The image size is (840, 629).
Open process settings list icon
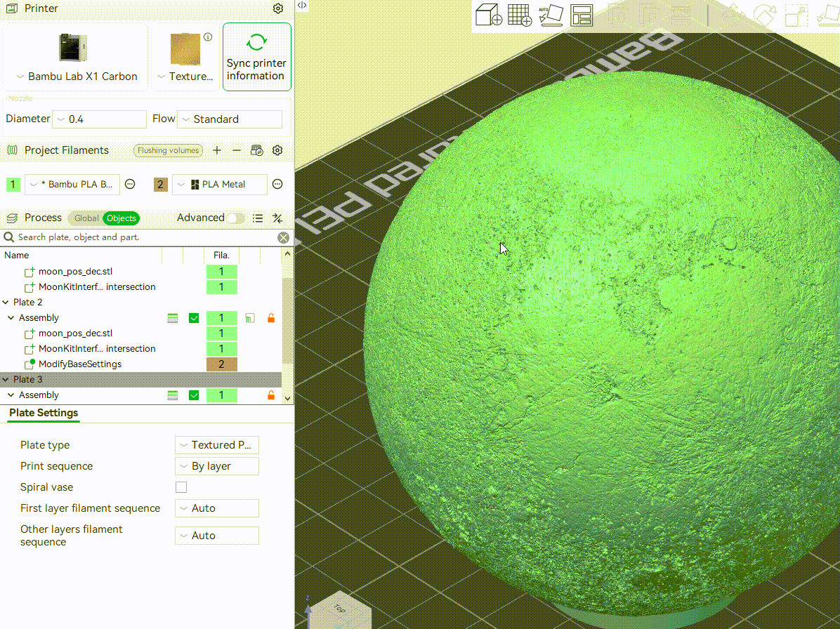(x=258, y=218)
